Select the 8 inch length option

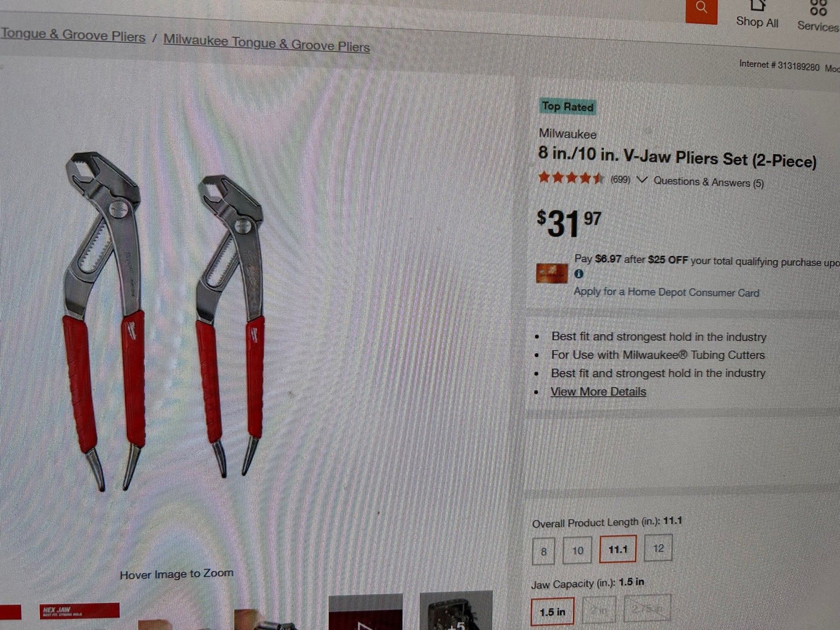pos(543,551)
